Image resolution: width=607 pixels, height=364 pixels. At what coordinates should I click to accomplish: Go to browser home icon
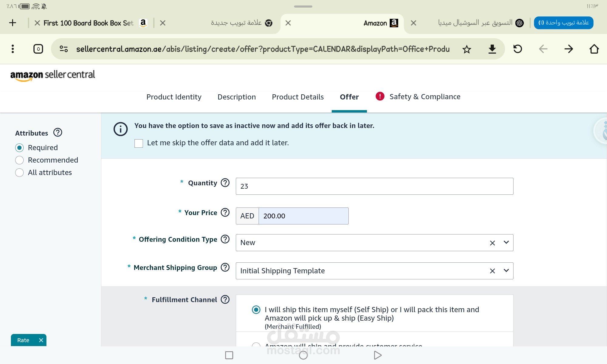coord(594,49)
